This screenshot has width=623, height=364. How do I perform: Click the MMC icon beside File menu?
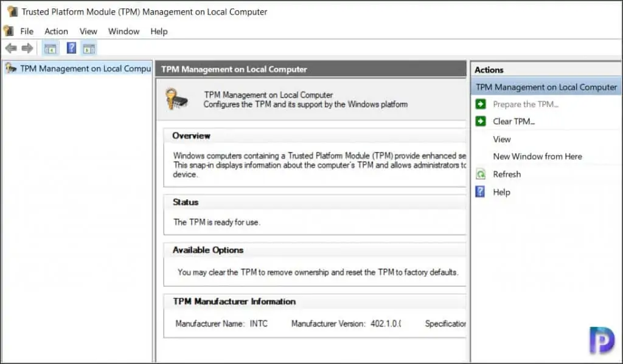pyautogui.click(x=9, y=30)
